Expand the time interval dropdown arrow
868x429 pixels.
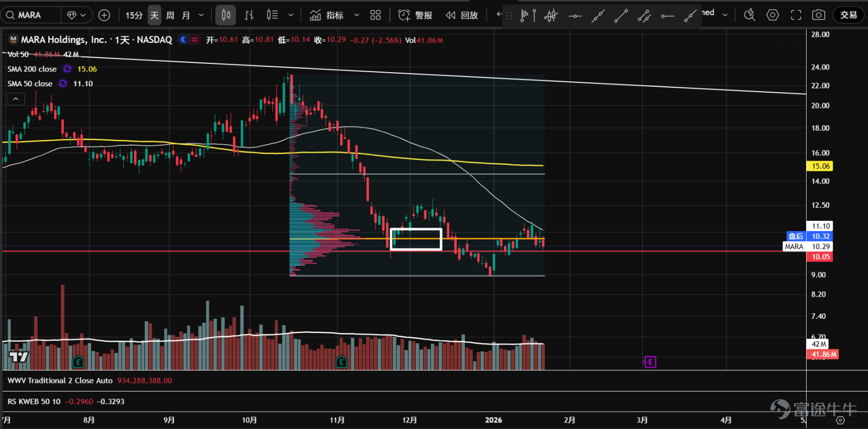click(201, 15)
